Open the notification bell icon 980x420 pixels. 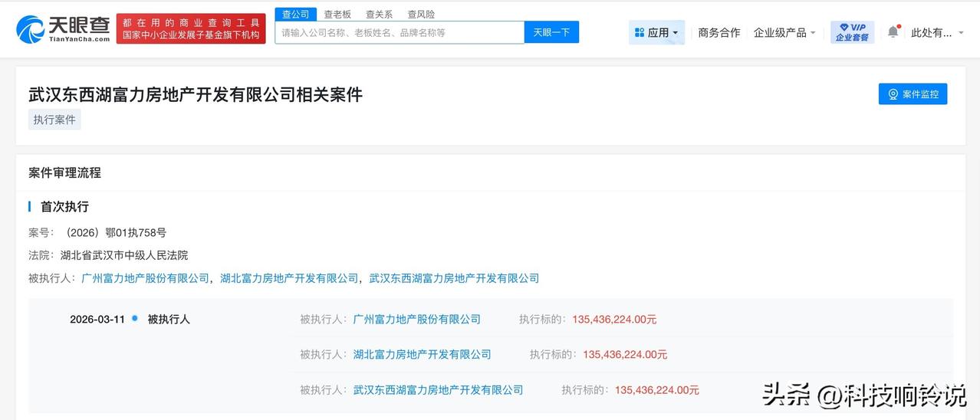pyautogui.click(x=893, y=32)
